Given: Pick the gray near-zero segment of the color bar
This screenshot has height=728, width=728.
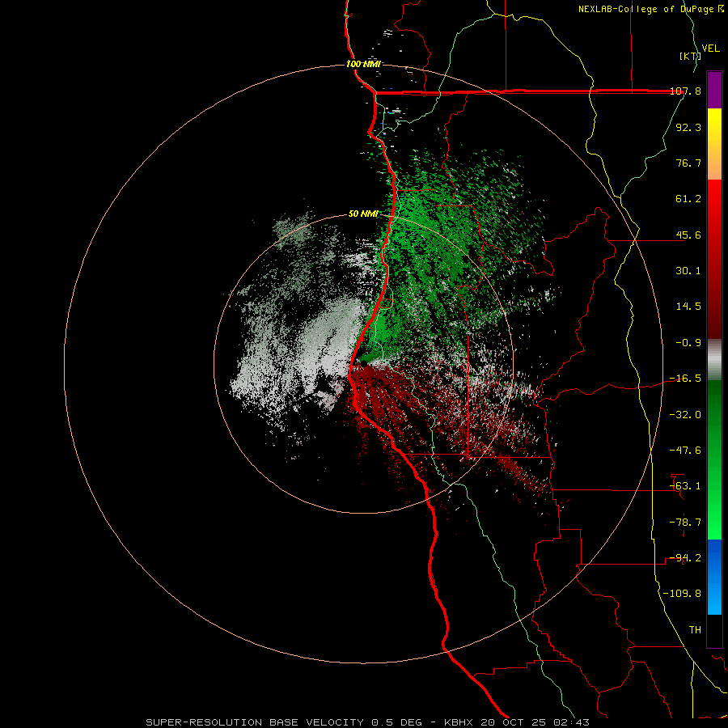Looking at the screenshot, I should [714, 360].
